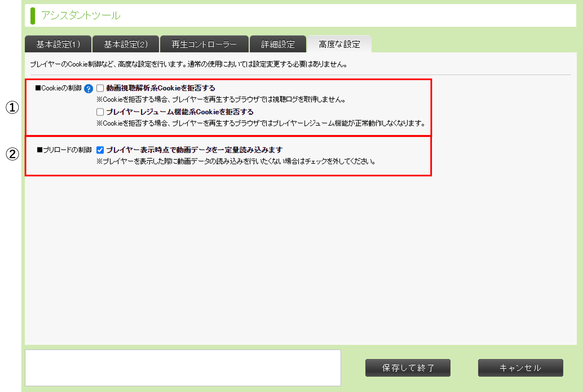Click the active 高度な設定 tab
Image resolution: width=583 pixels, height=392 pixels.
click(339, 44)
